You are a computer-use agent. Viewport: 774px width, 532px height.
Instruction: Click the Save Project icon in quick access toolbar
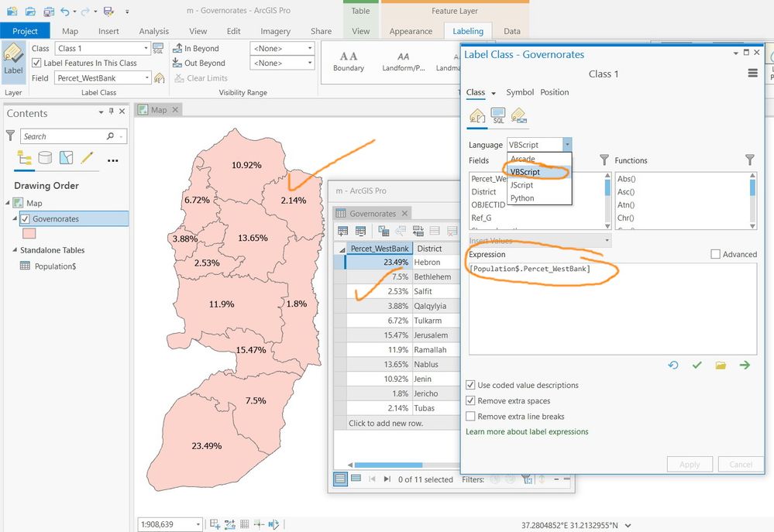48,10
